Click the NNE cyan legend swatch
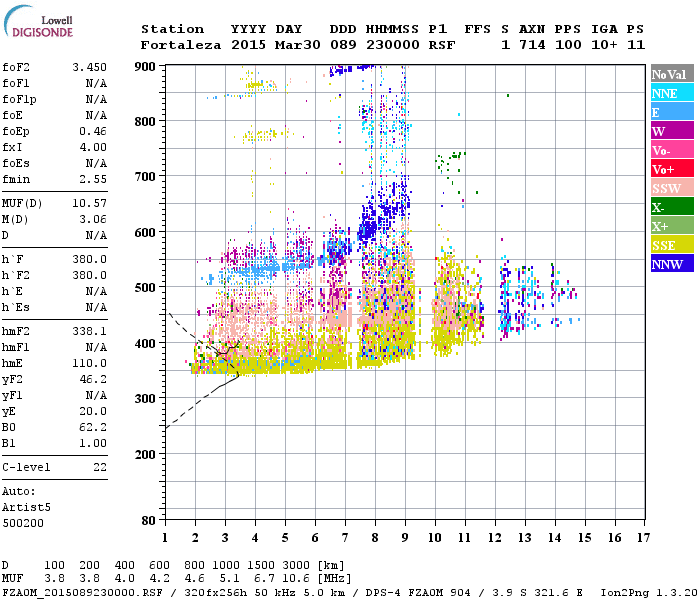The width and height of the screenshot is (700, 600). 672,93
